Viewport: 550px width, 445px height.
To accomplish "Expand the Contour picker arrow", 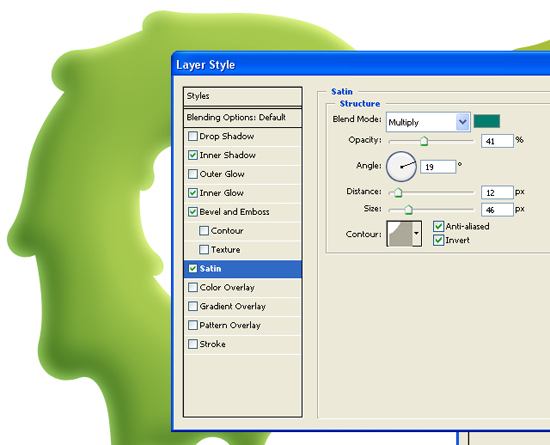I will (x=417, y=234).
